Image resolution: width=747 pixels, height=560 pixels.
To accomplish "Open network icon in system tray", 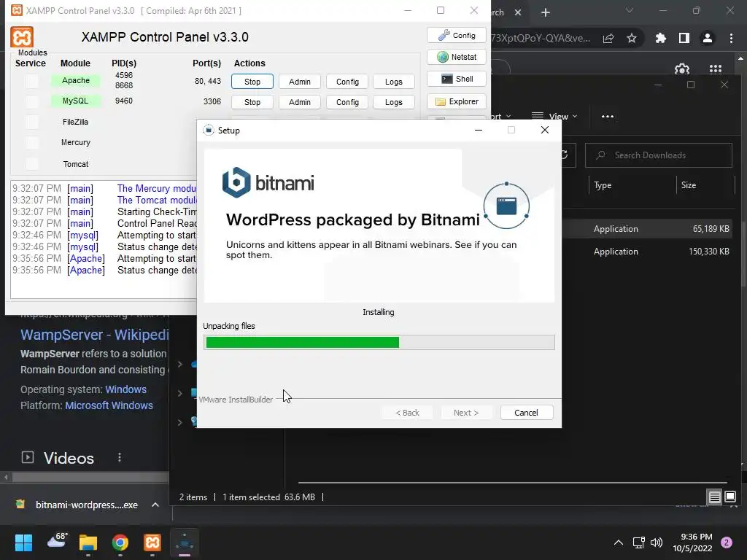I will [638, 542].
